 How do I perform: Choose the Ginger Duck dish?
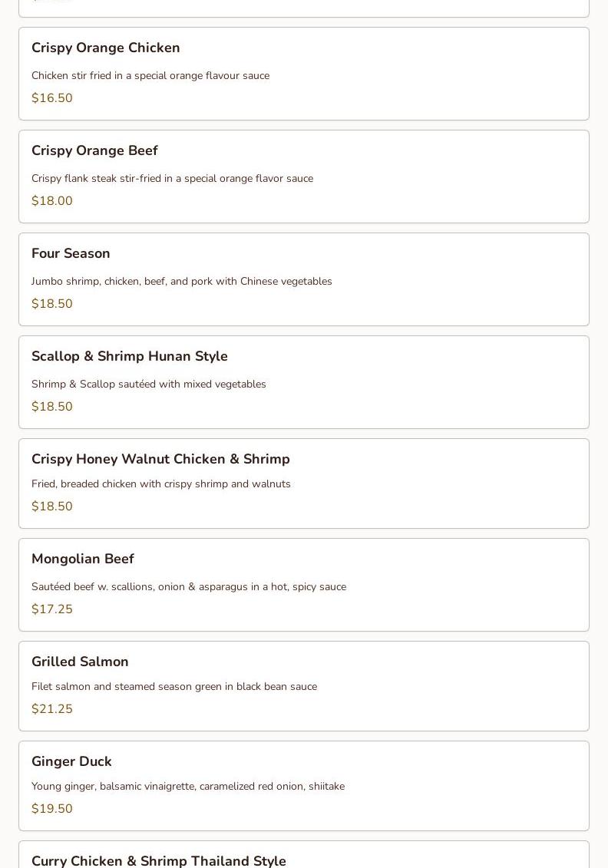click(x=304, y=786)
